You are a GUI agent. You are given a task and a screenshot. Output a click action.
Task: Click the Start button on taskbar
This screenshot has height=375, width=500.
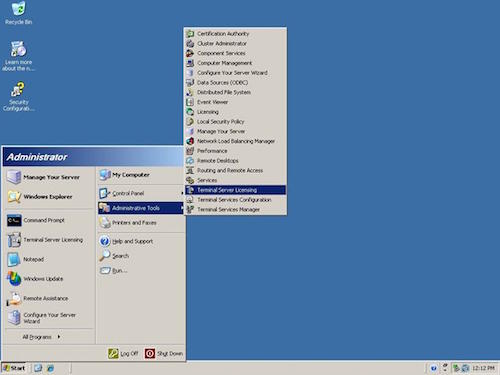tap(14, 368)
